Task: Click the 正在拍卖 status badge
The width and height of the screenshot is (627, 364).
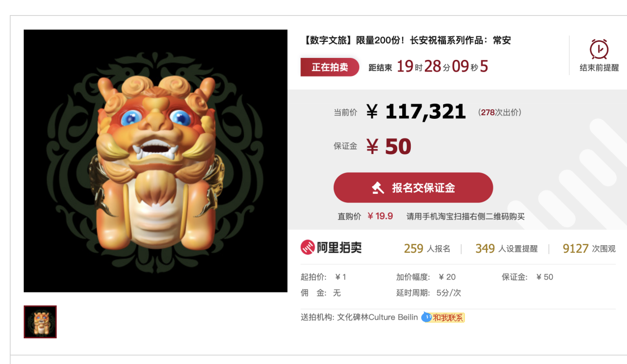Action: (x=330, y=67)
